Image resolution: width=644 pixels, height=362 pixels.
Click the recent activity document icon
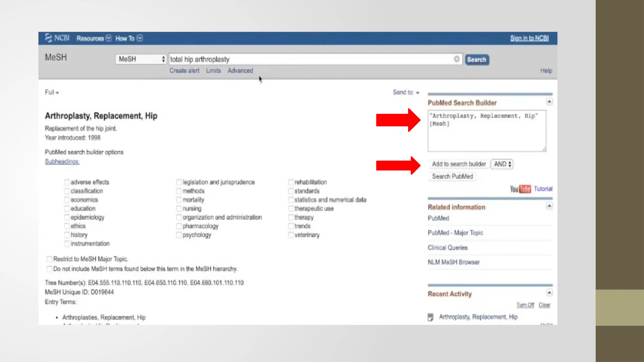pos(430,317)
